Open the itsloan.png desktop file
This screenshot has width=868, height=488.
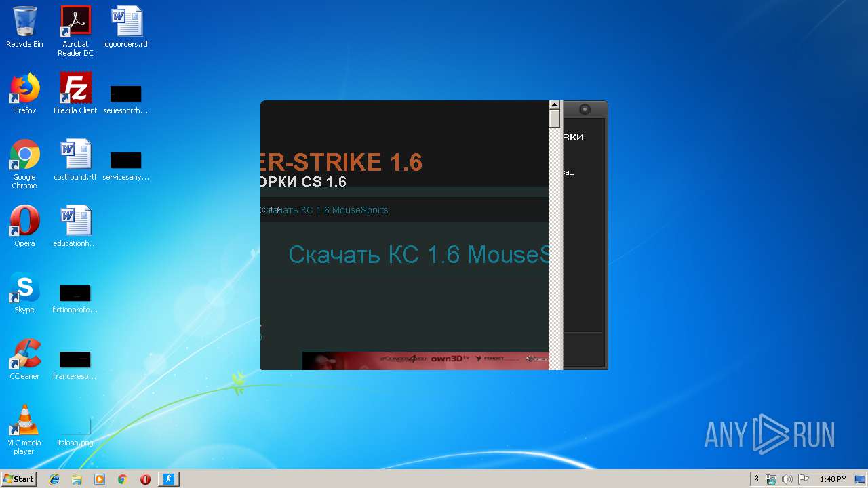click(x=75, y=431)
